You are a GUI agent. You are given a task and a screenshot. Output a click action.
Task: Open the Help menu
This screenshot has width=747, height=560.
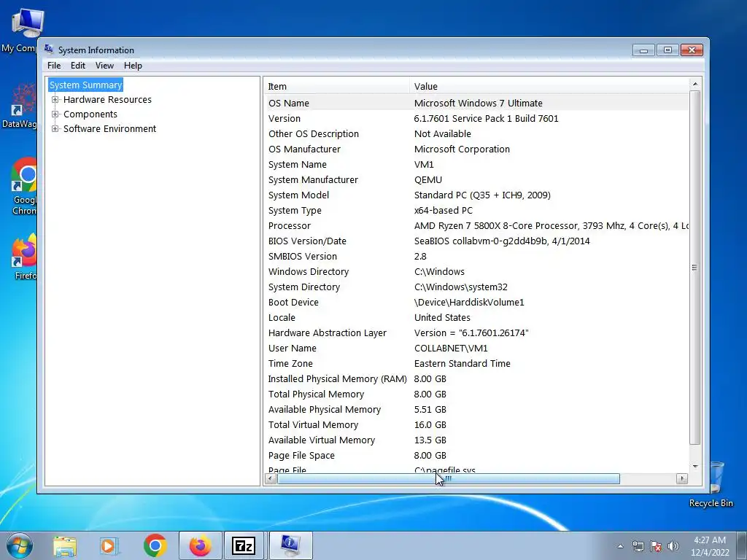pos(133,66)
